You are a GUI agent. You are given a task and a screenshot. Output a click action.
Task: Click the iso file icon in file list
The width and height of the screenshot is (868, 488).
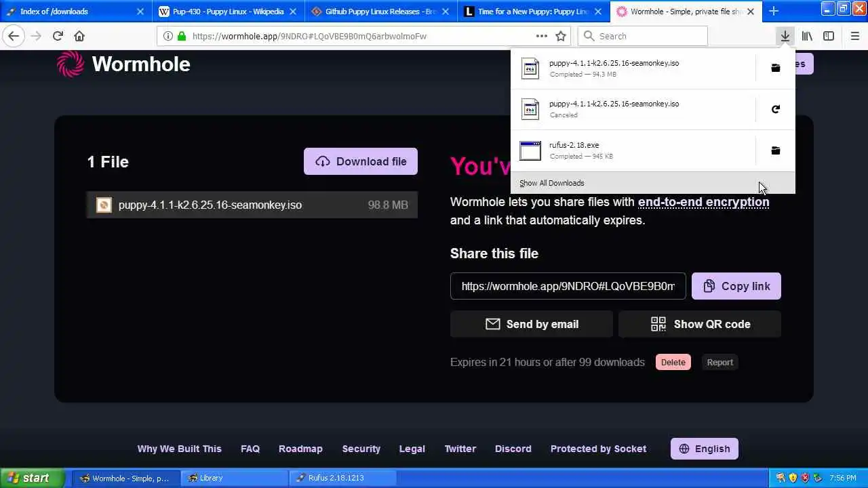click(x=104, y=205)
